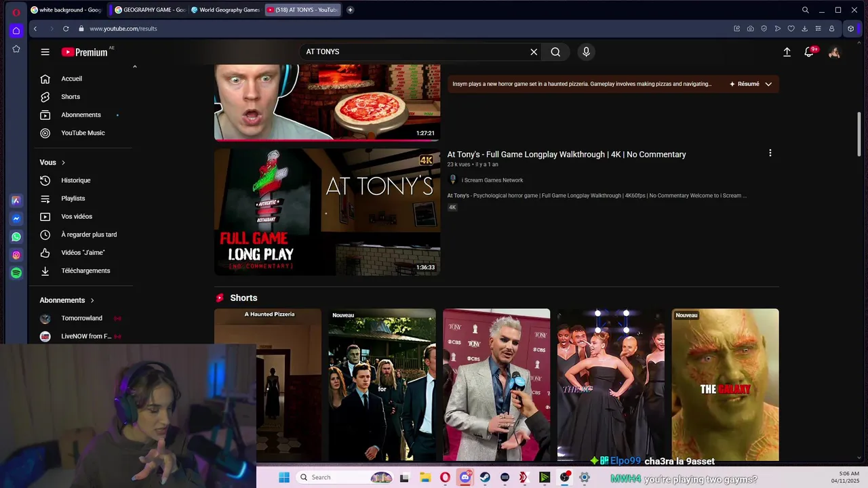Open WhatsApp in Opera sidebar

pos(16,237)
